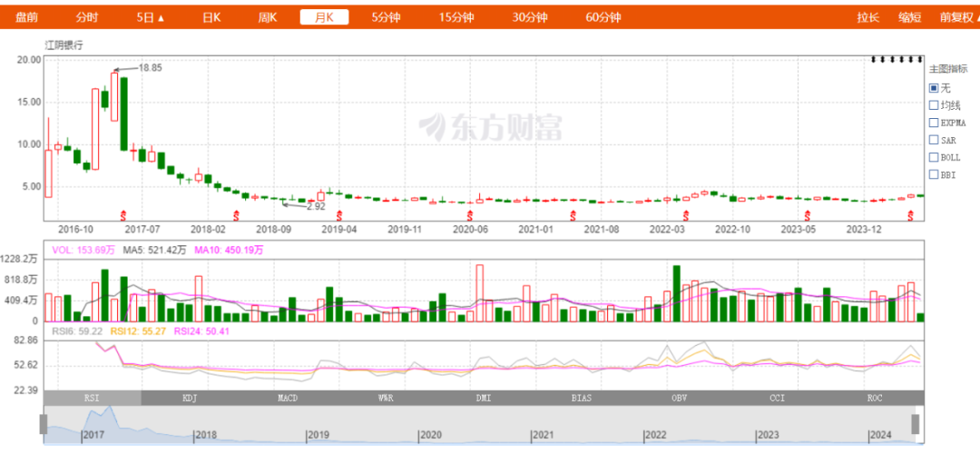Check the EXPMA indicator option
This screenshot has height=454, width=980.
pyautogui.click(x=934, y=123)
